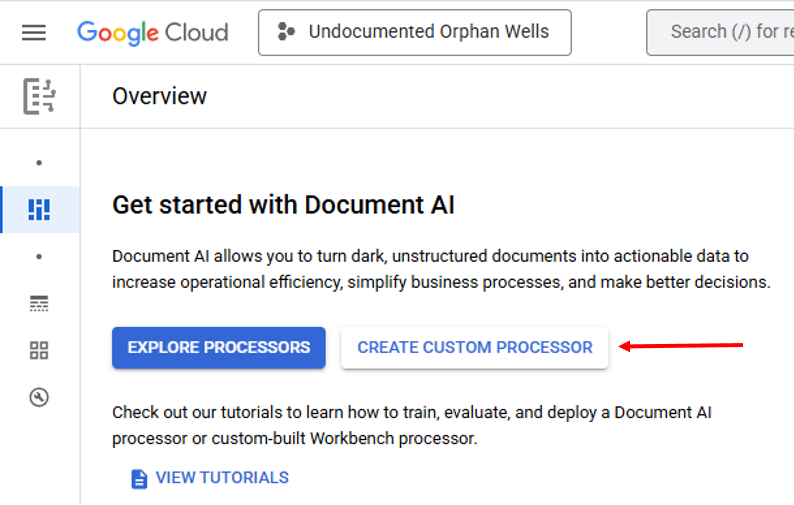The width and height of the screenshot is (794, 505).
Task: Click the Get started with Document AI heading
Action: point(283,206)
